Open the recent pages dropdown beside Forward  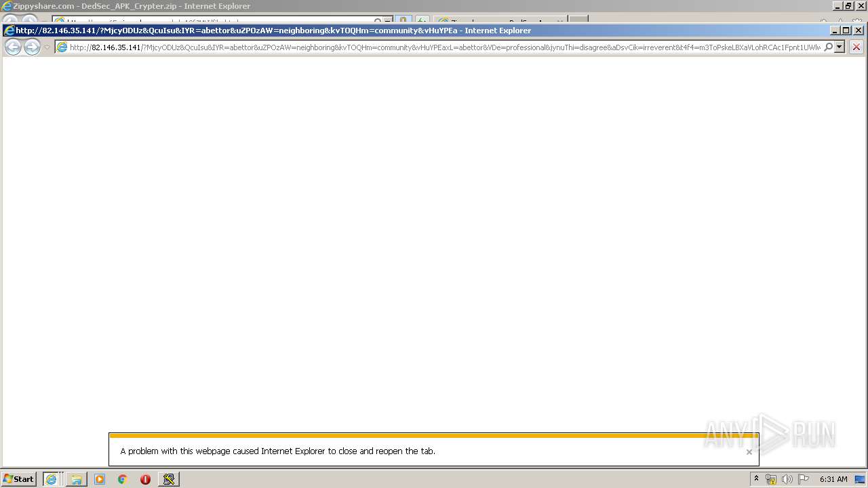(47, 47)
